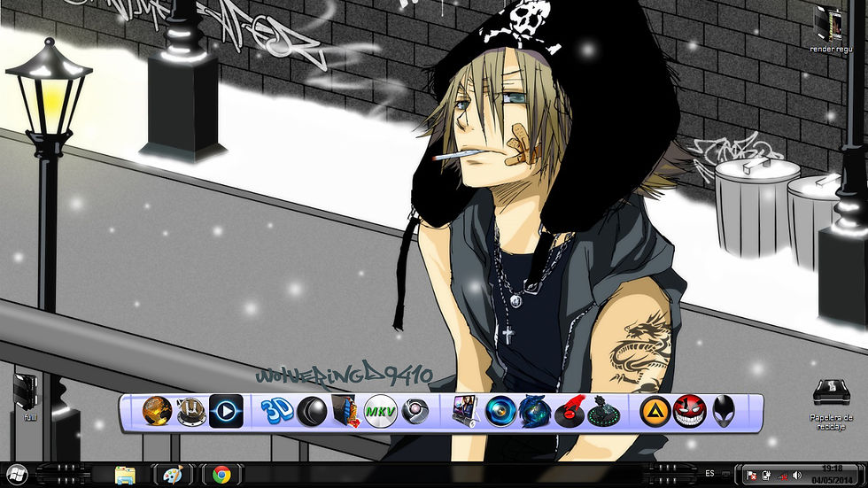Open the Papelera de reciclaje desktop icon

click(831, 405)
